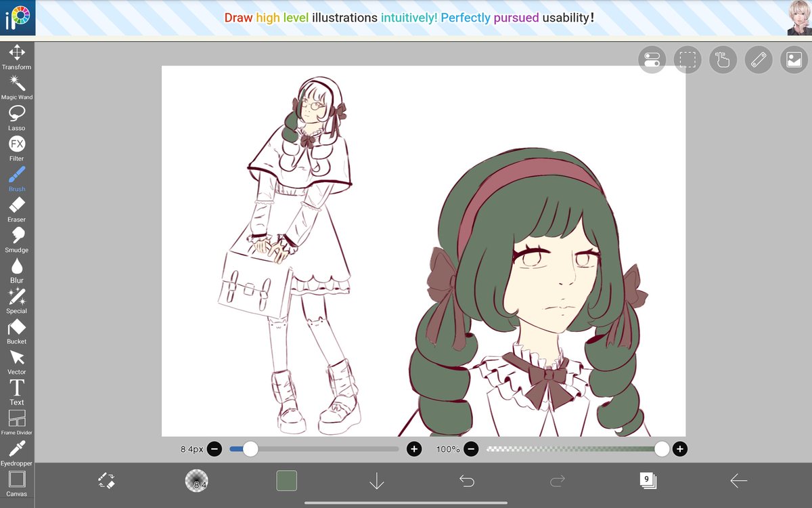This screenshot has width=812, height=508.
Task: Redo the last undone action
Action: click(x=558, y=481)
